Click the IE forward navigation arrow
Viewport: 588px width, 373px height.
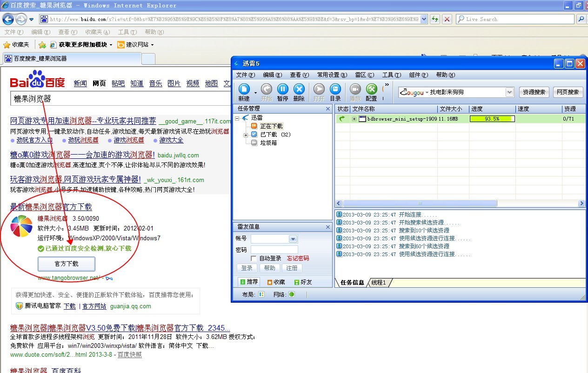(x=21, y=19)
